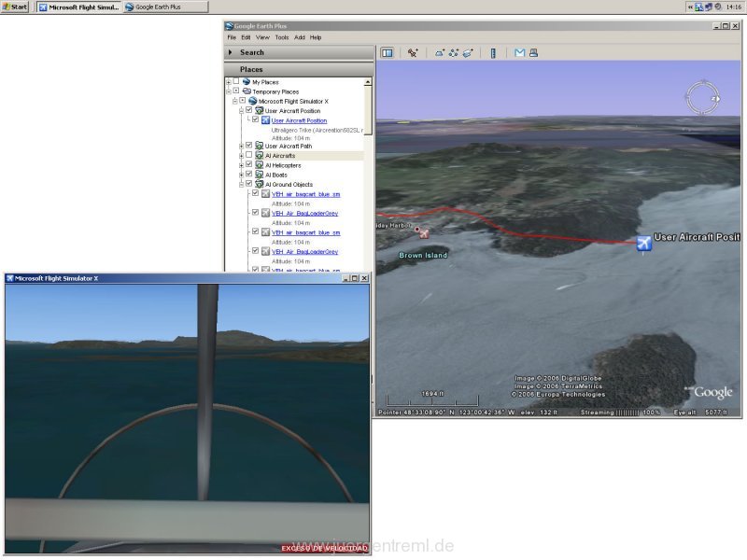
Task: Open the File menu
Action: [x=232, y=37]
